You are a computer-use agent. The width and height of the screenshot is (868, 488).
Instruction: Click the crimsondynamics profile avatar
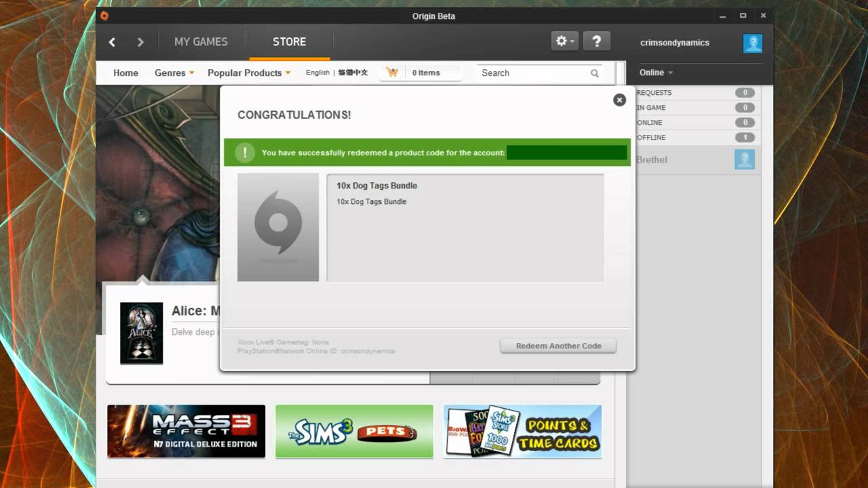(x=753, y=43)
